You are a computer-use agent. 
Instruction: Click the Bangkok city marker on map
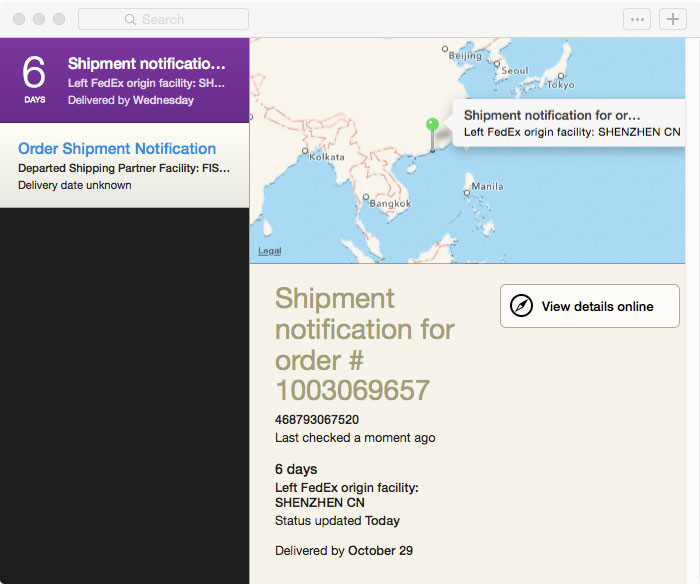(366, 197)
